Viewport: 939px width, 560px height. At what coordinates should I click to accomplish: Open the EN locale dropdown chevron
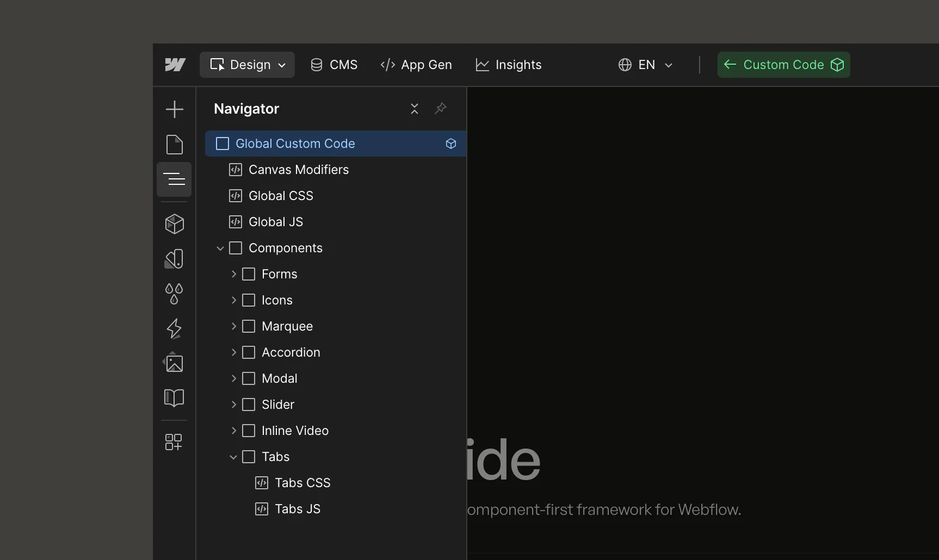coord(669,65)
